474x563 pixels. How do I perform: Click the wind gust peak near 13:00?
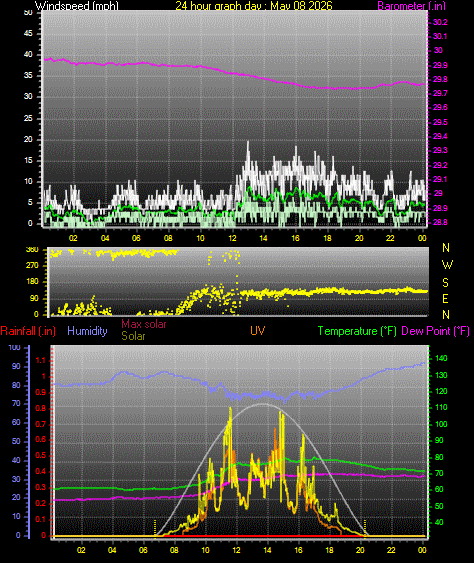click(248, 143)
